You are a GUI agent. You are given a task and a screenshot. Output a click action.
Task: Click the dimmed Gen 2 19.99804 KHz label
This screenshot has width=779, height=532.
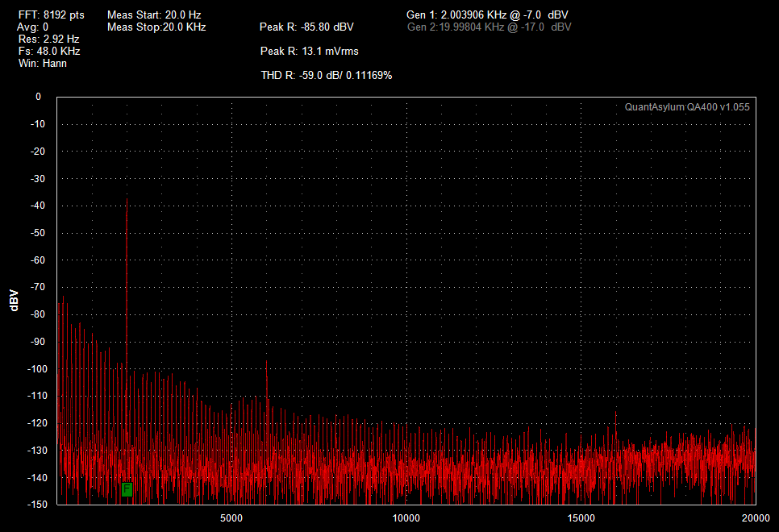489,27
